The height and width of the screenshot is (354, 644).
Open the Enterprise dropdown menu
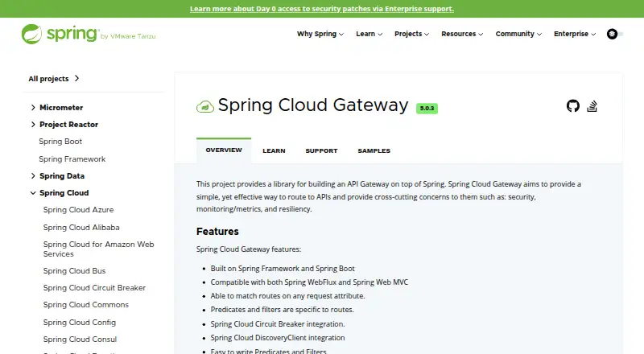pos(575,34)
